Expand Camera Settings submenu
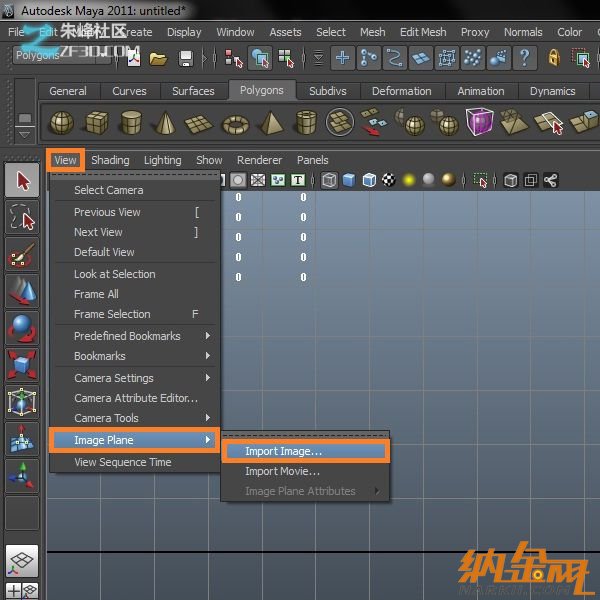The height and width of the screenshot is (600, 600). pyautogui.click(x=135, y=378)
